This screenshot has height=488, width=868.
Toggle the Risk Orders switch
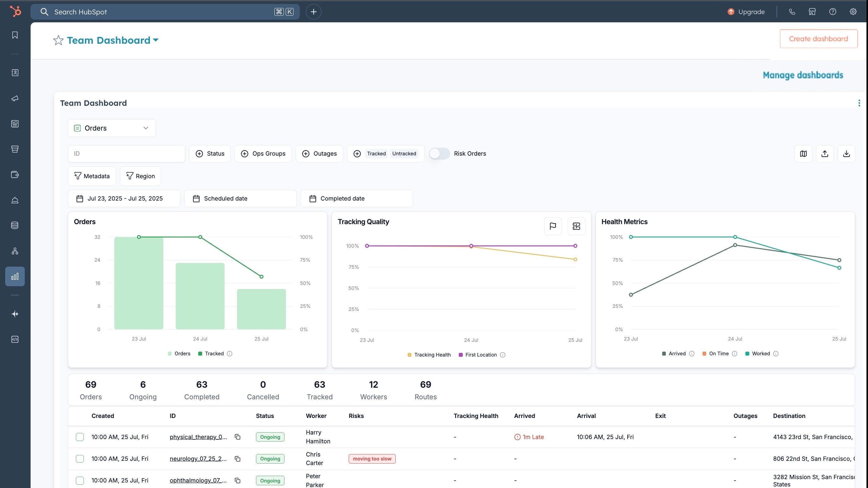point(440,153)
